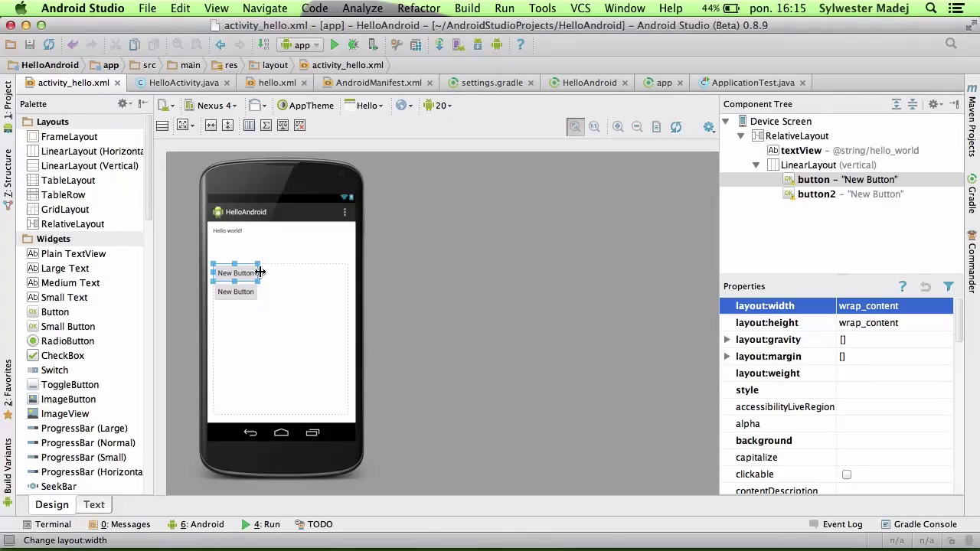This screenshot has width=980, height=551.
Task: Hide the Palette panel with the arrow icon
Action: [142, 103]
